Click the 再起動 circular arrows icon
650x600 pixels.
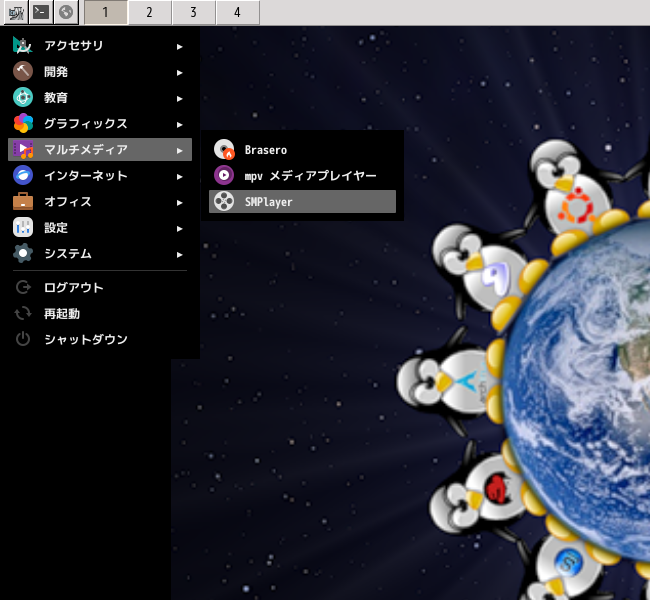pos(23,313)
